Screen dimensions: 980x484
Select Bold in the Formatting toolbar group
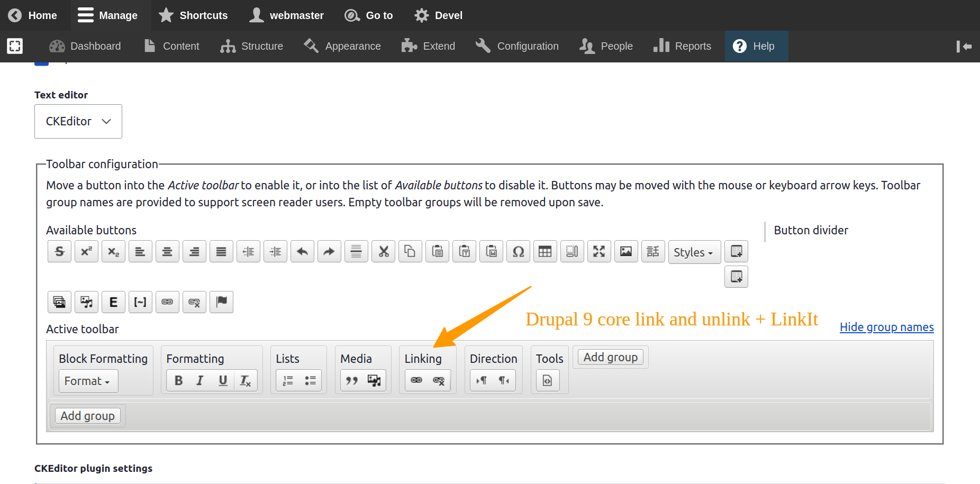point(178,380)
